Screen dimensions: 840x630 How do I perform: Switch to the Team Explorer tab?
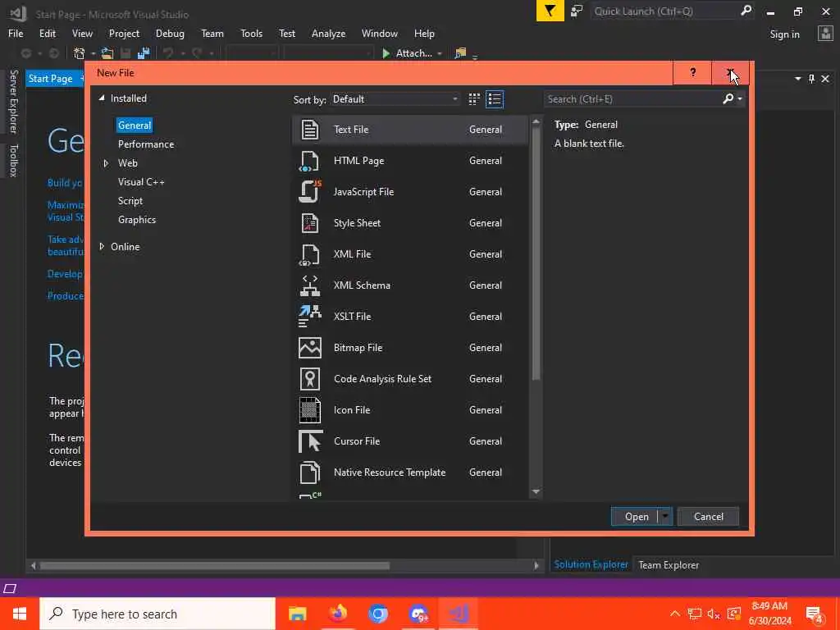click(x=669, y=564)
